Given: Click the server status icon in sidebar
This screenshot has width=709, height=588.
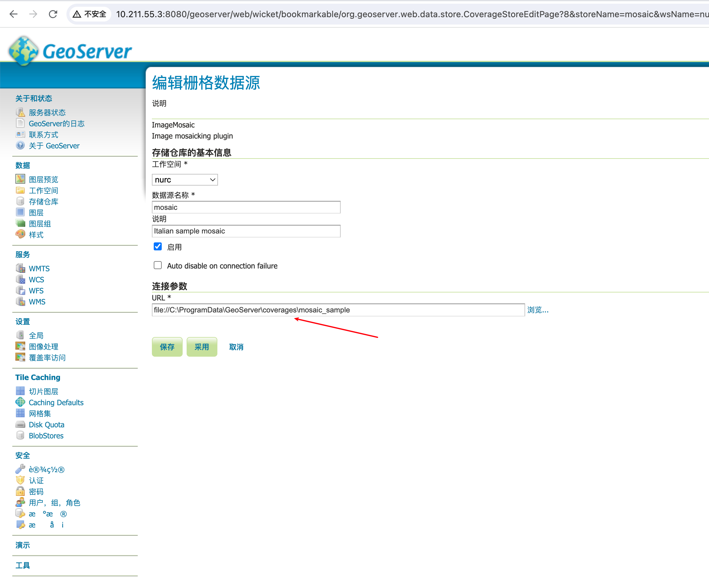Looking at the screenshot, I should (x=20, y=112).
